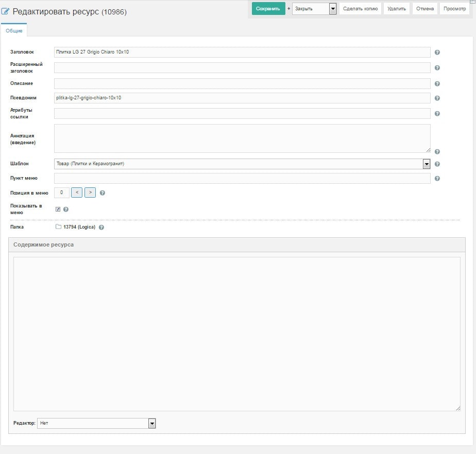Screen dimensions: 476x454
Task: Click the Содержимое ресурса content text area
Action: point(237,334)
